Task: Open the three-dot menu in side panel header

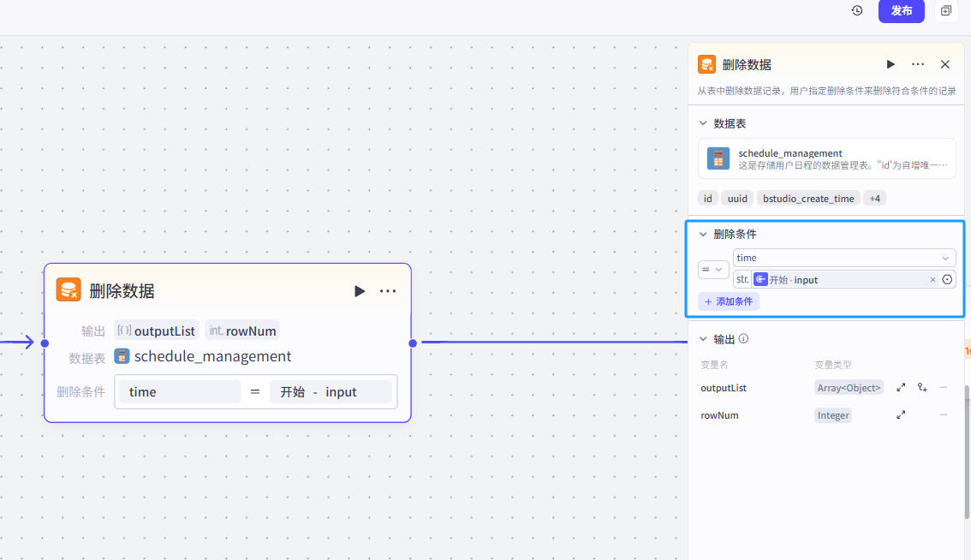Action: [918, 64]
